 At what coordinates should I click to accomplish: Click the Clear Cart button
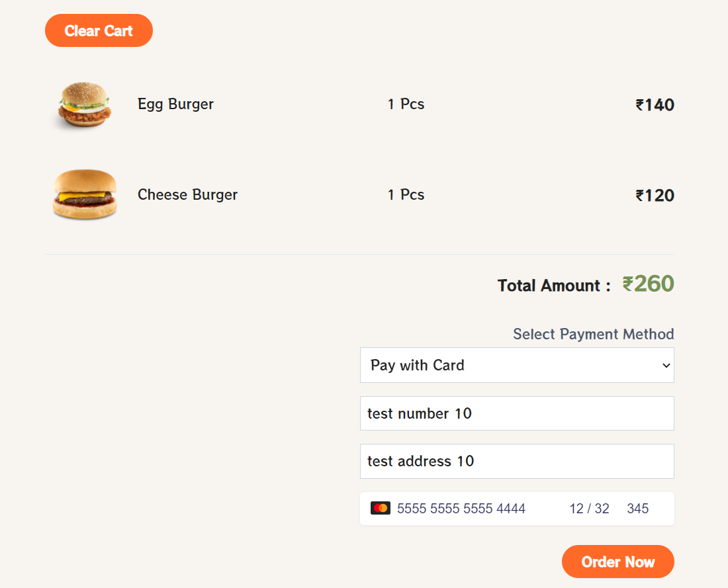[x=98, y=30]
